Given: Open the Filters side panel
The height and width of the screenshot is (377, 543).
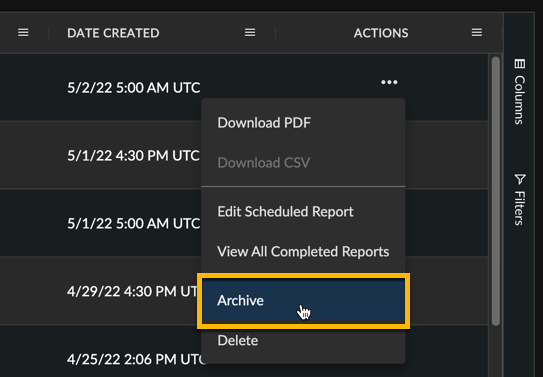Looking at the screenshot, I should pos(519,200).
